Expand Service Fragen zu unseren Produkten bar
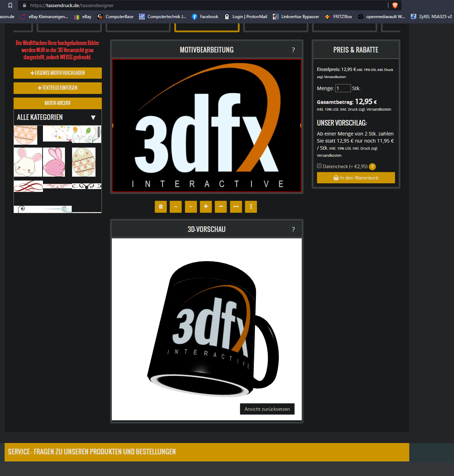 point(207,452)
